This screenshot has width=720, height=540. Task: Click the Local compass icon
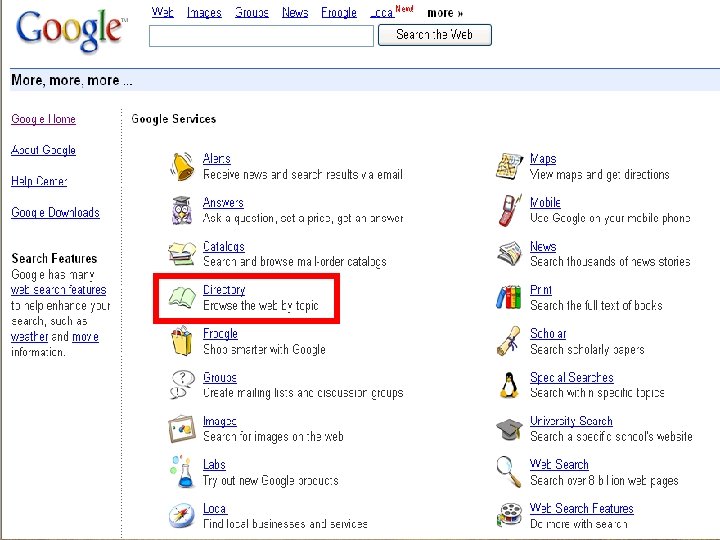tap(182, 516)
